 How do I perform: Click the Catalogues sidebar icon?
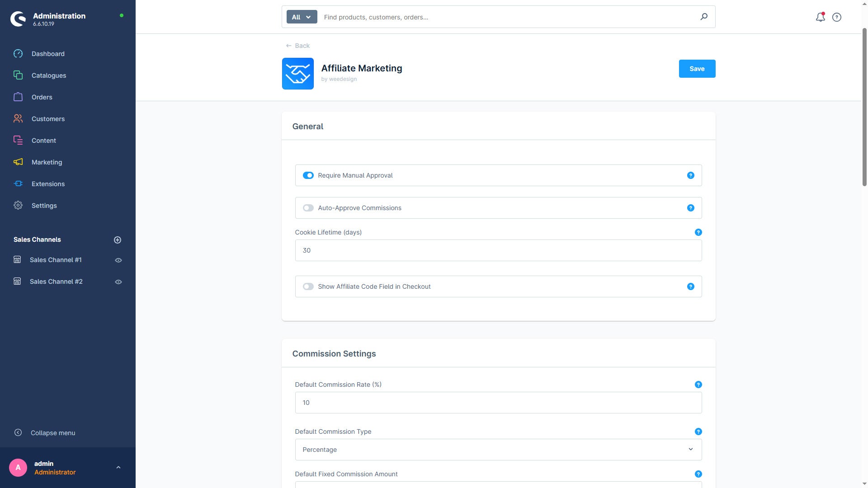click(18, 75)
